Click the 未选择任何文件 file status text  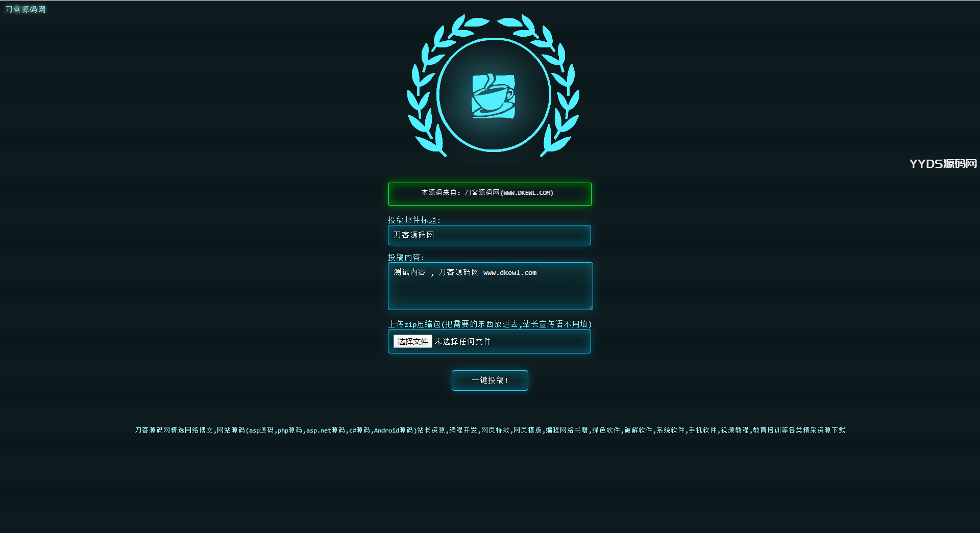pyautogui.click(x=462, y=341)
